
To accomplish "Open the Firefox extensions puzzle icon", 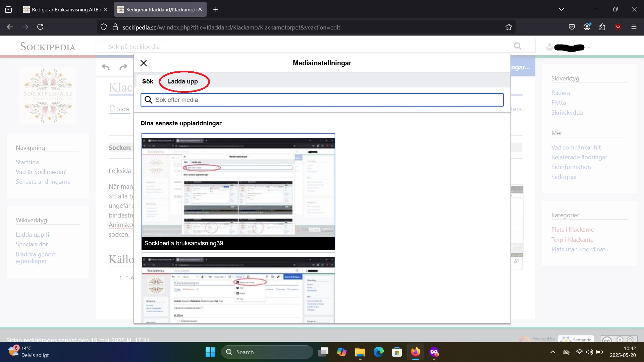I will click(602, 27).
